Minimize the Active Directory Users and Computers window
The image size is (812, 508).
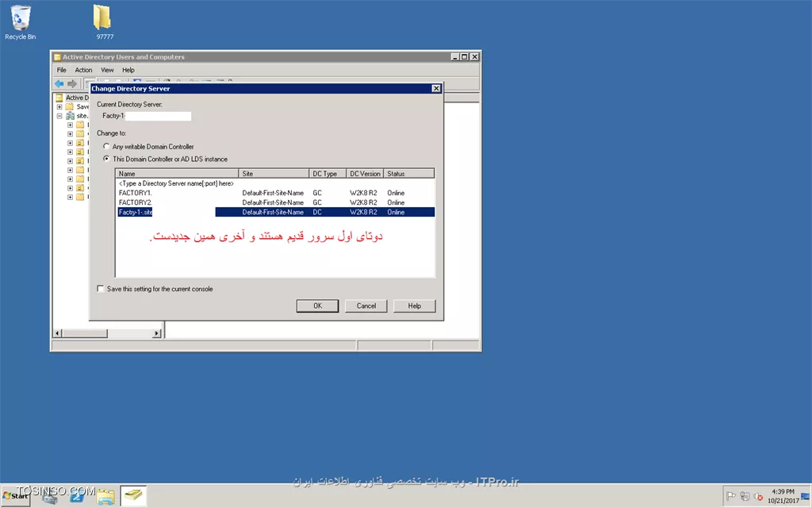coord(455,57)
